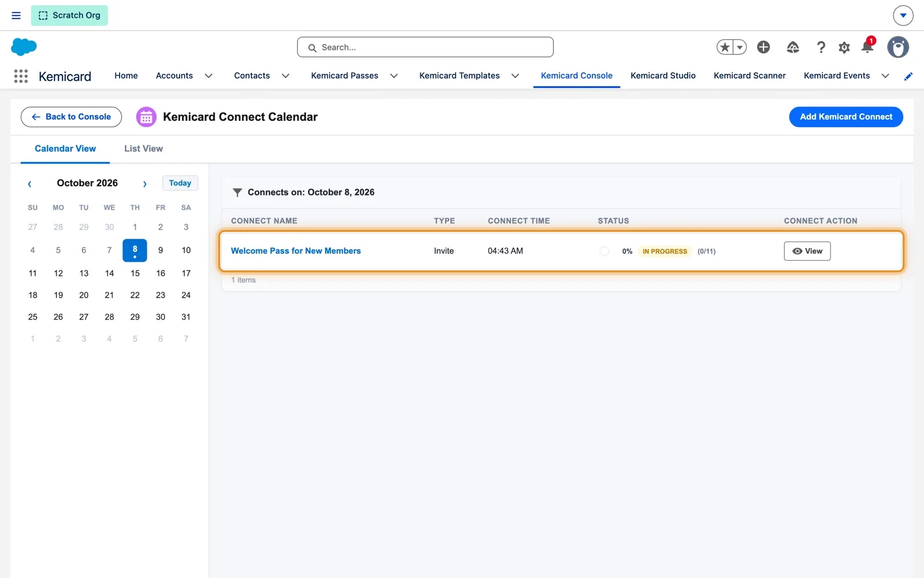The height and width of the screenshot is (578, 924).
Task: Click Add Kemicard Connect button
Action: click(x=846, y=117)
